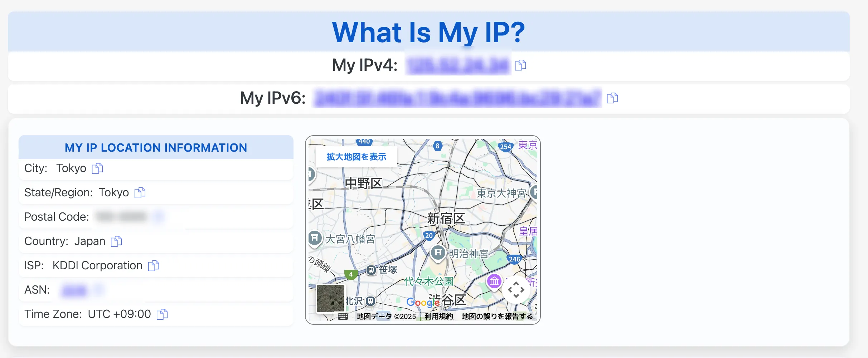The height and width of the screenshot is (358, 868).
Task: Select the purple museum marker near Shibuya
Action: [x=494, y=281]
